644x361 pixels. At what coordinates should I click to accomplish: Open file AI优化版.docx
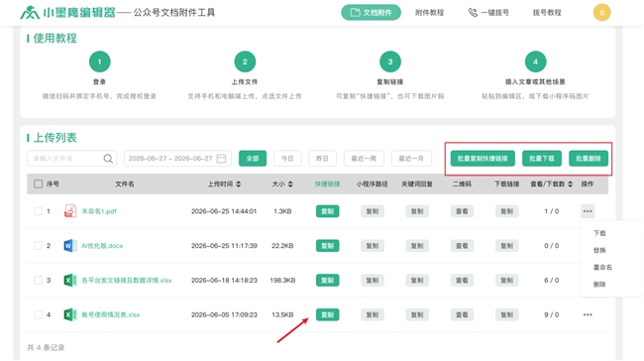[x=102, y=246]
